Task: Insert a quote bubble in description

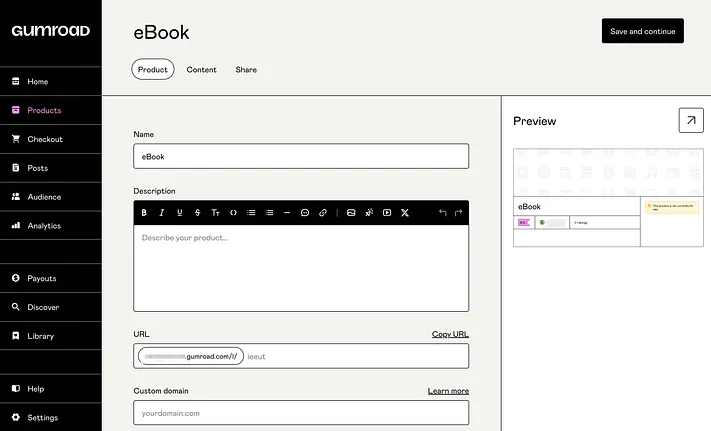Action: 305,213
